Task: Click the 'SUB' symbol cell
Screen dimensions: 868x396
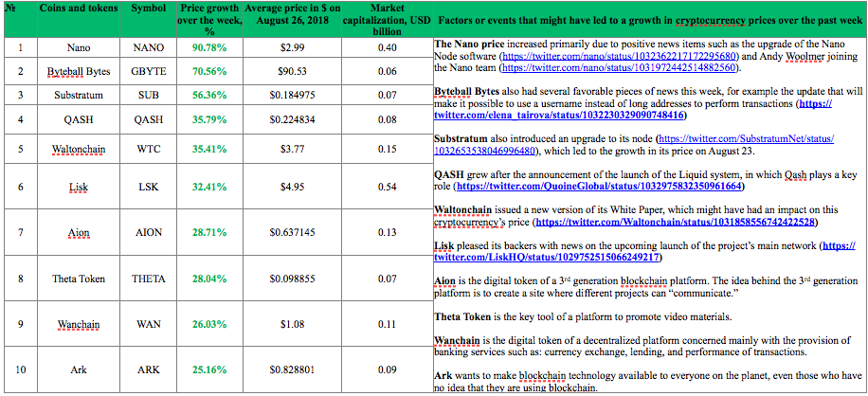Action: (149, 95)
